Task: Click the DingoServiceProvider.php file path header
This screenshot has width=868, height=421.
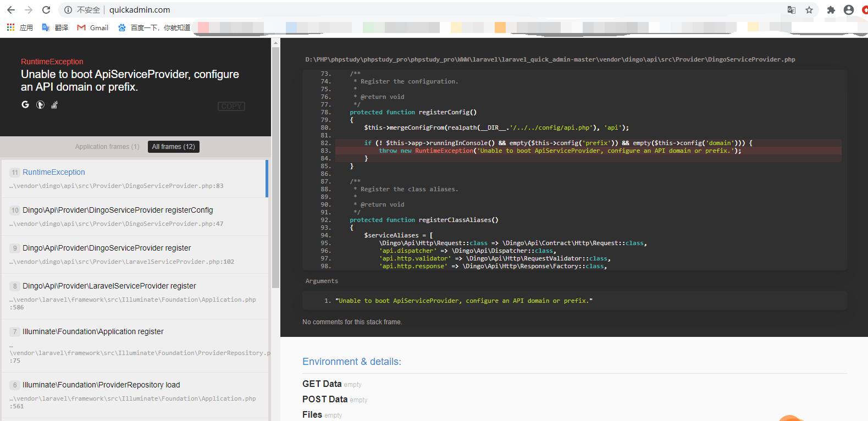Action: 550,59
